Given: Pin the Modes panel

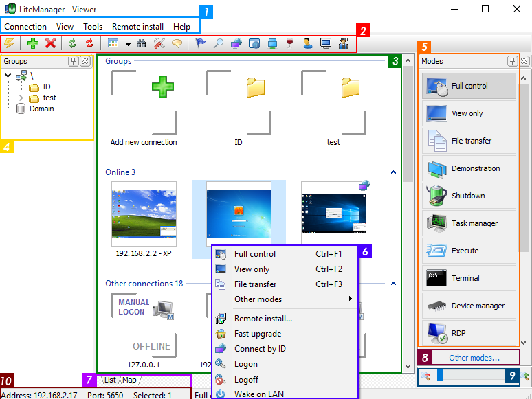Looking at the screenshot, I should pos(512,61).
